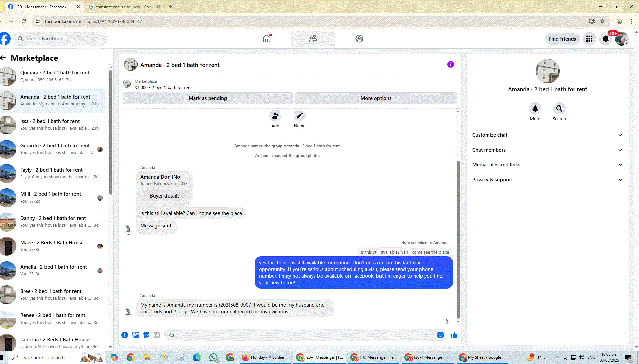Click Find friends button
The image size is (639, 364).
coord(562,39)
